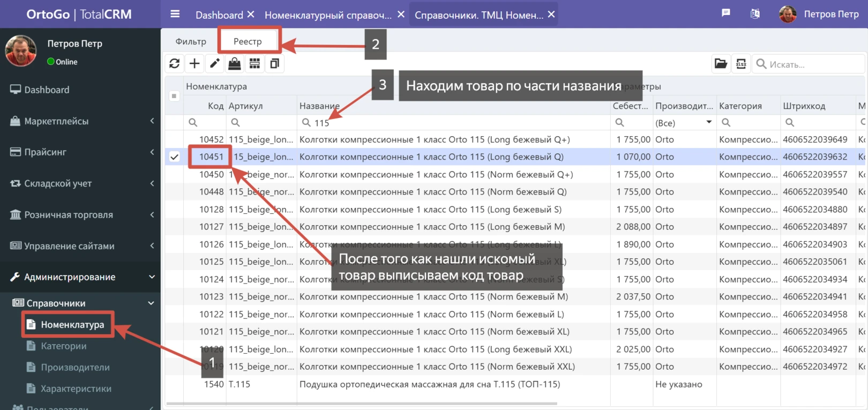Click the language translate icon
This screenshot has height=410, width=868.
[x=755, y=14]
